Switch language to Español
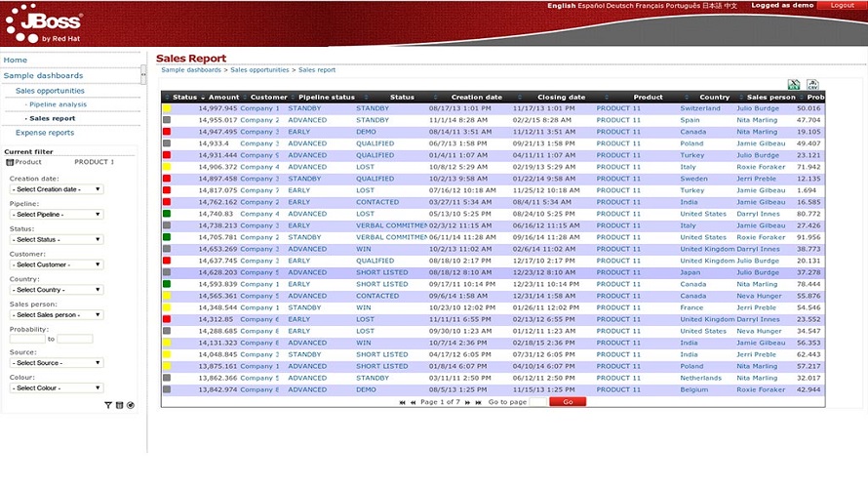The image size is (868, 488). click(591, 6)
